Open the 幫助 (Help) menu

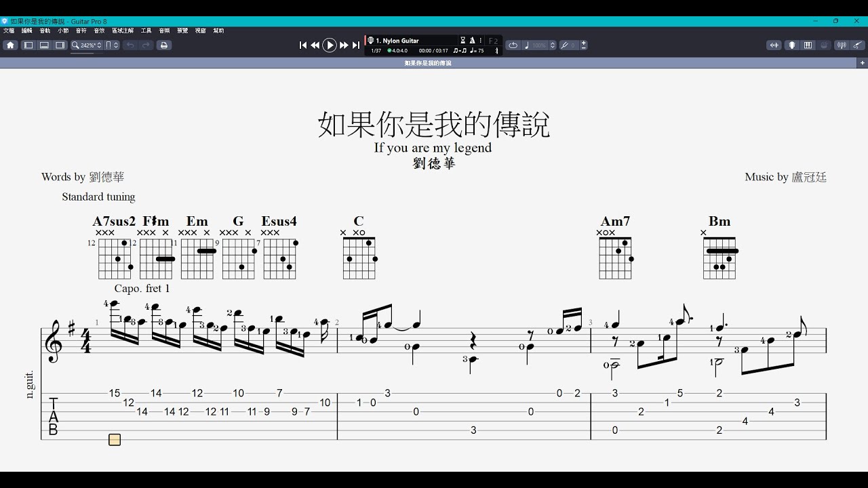[x=218, y=30]
